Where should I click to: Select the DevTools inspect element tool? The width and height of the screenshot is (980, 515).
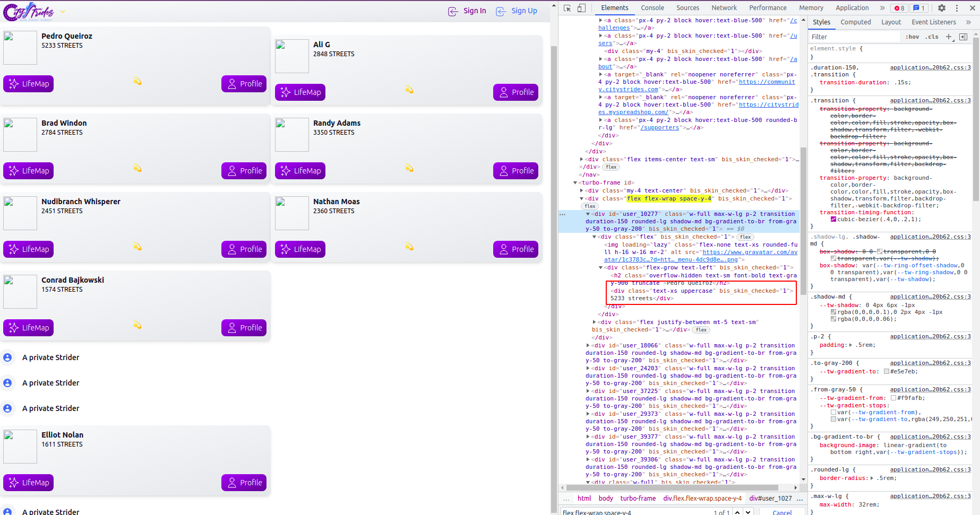point(568,8)
